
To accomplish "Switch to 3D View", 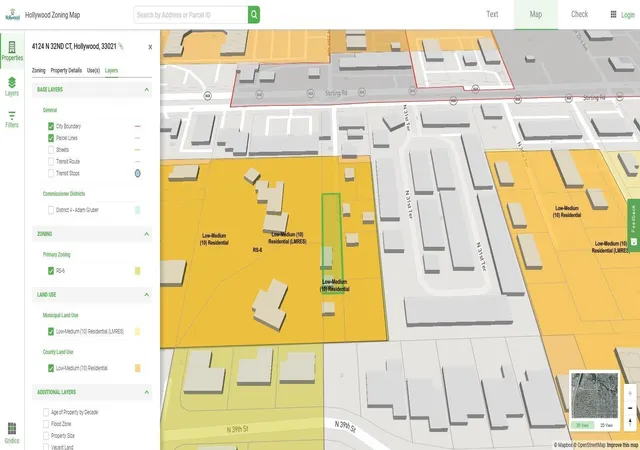I will point(582,425).
